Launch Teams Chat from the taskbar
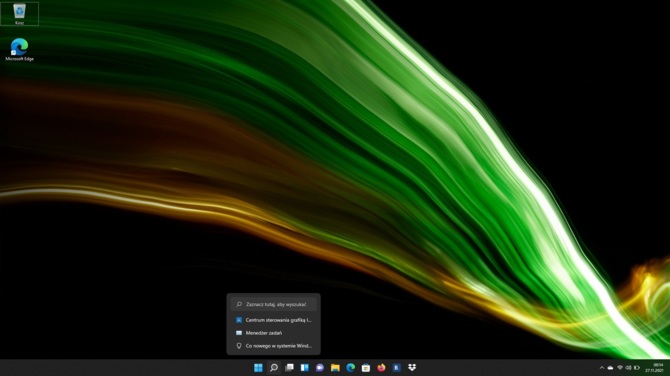This screenshot has width=670, height=376. pyautogui.click(x=320, y=367)
